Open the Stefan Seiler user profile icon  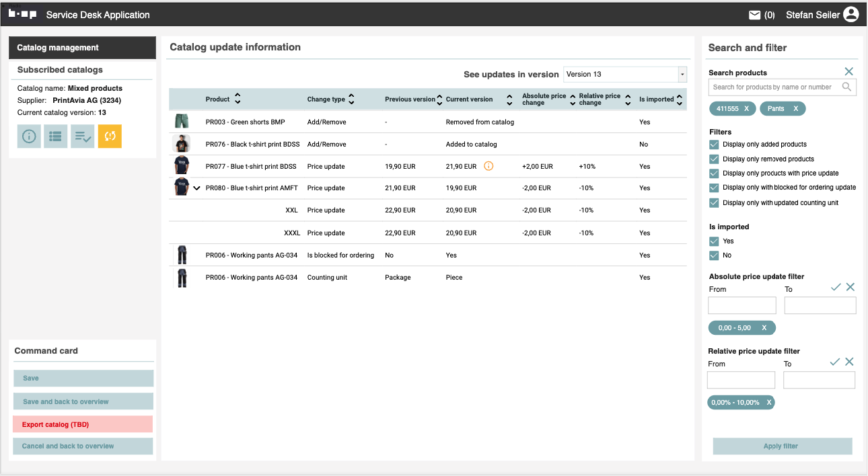[851, 15]
